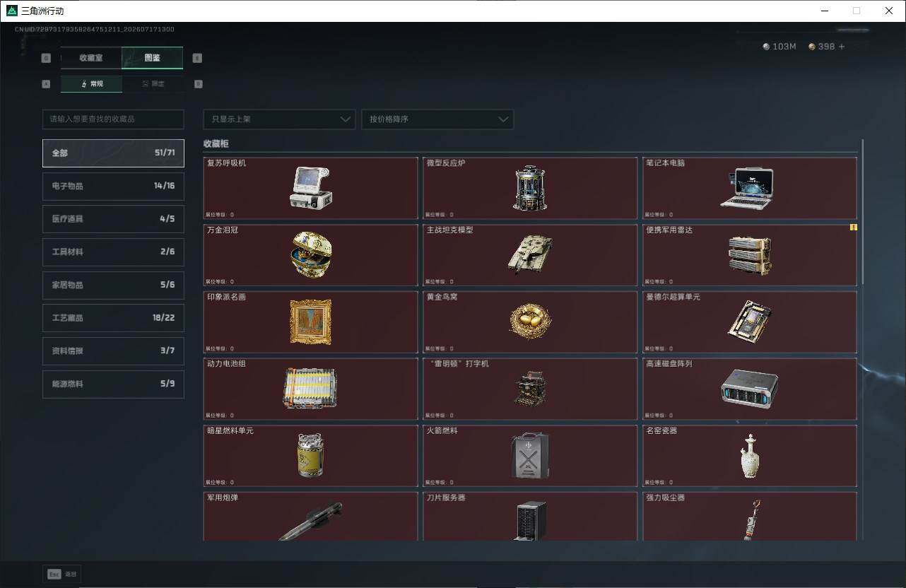This screenshot has height=588, width=906.
Task: Select the 工艺藏品 category
Action: coord(113,318)
